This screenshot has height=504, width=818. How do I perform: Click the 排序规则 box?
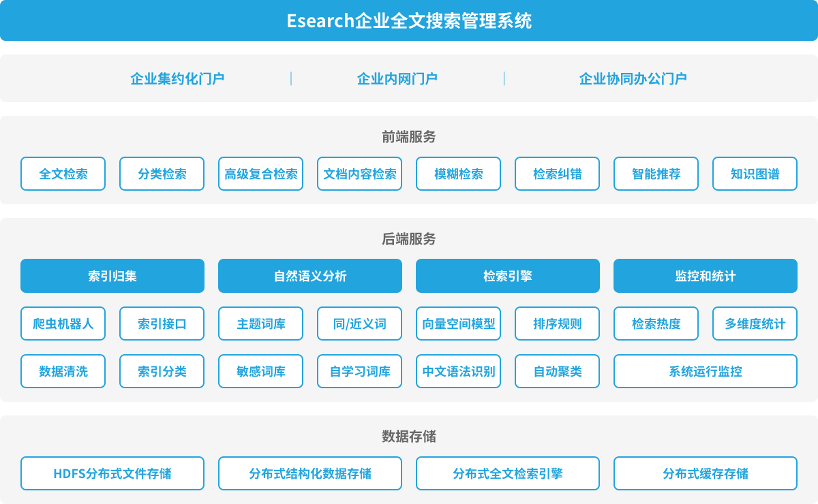click(557, 324)
